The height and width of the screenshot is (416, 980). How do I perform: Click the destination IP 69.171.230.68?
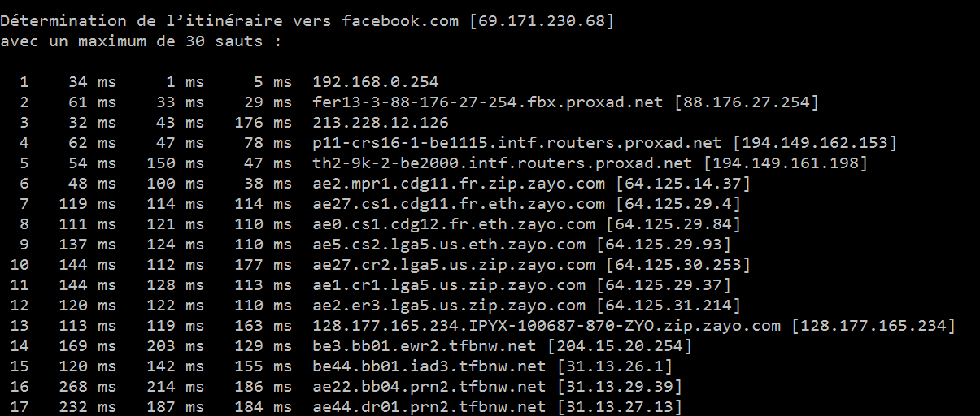tap(541, 21)
